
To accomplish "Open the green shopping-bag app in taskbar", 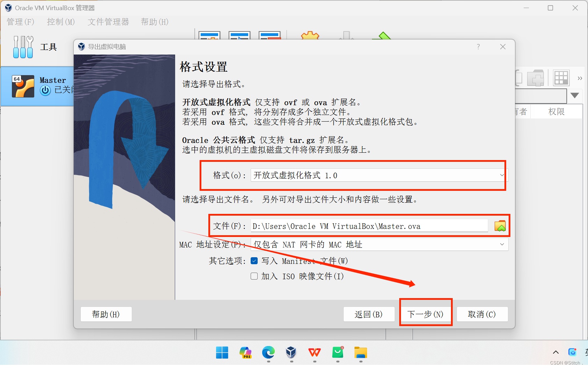I will coord(338,352).
